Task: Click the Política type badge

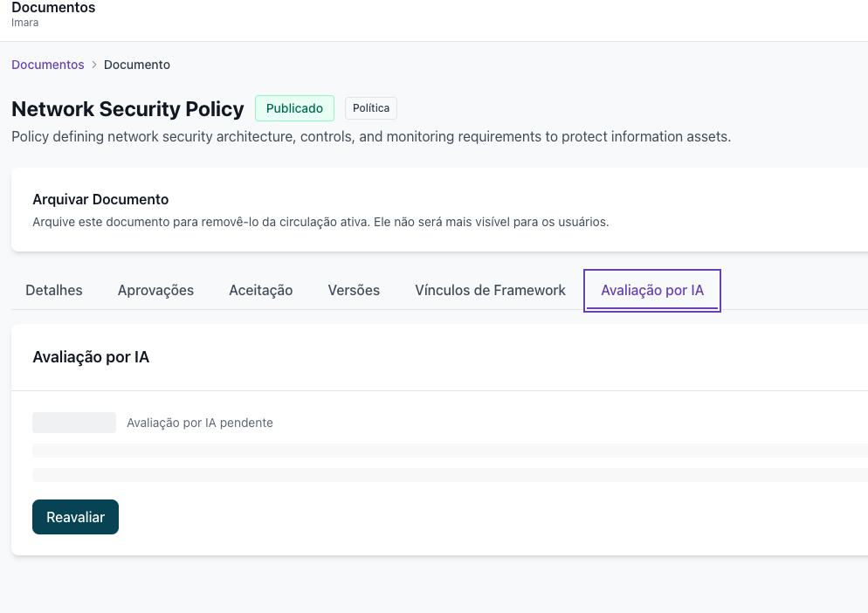Action: (x=371, y=108)
